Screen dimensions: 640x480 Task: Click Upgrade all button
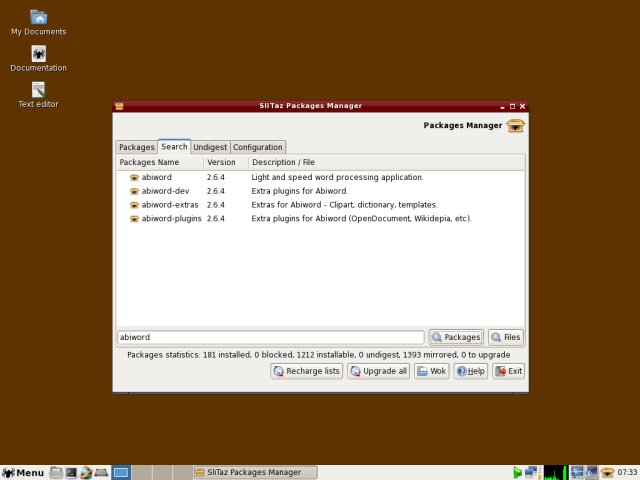click(378, 371)
